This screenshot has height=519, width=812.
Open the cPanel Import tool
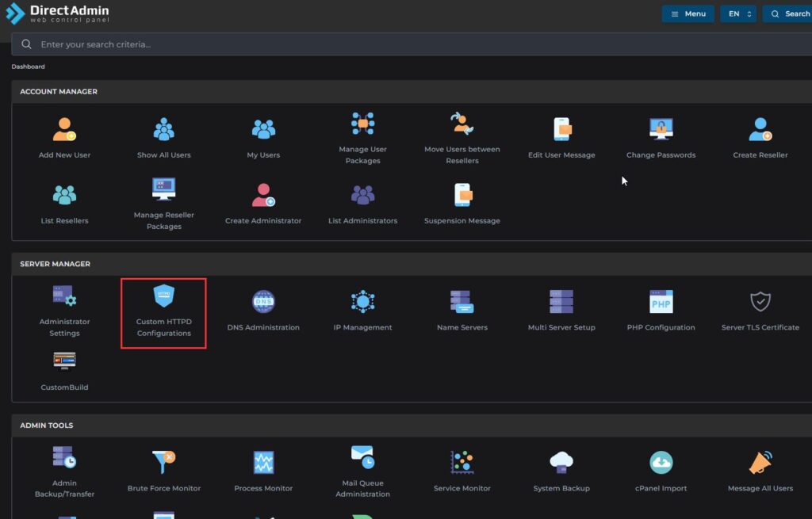pyautogui.click(x=661, y=463)
